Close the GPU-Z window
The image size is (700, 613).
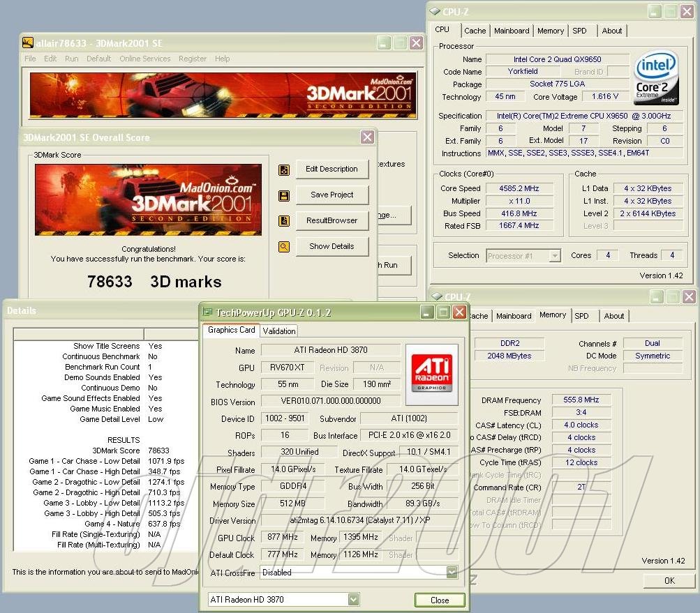459,312
